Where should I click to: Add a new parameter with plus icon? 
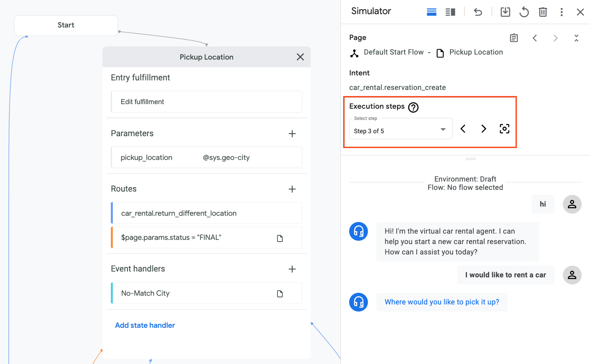(292, 134)
